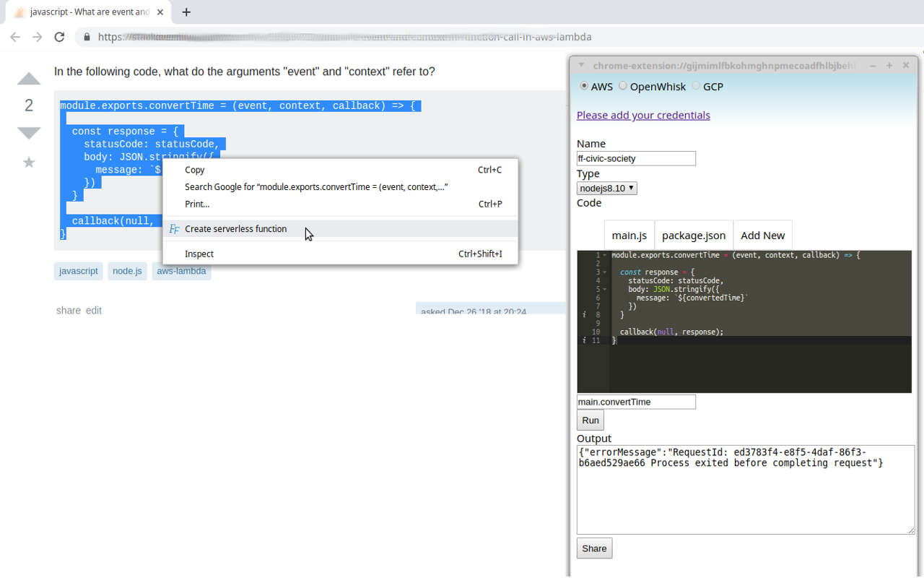Collapse the code fold arrow at line 5
This screenshot has height=578, width=924.
coord(605,289)
